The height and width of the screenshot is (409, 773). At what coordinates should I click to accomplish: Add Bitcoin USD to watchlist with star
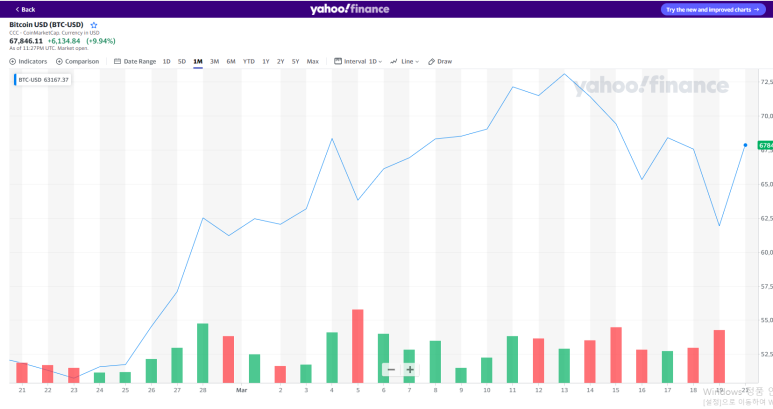(94, 25)
